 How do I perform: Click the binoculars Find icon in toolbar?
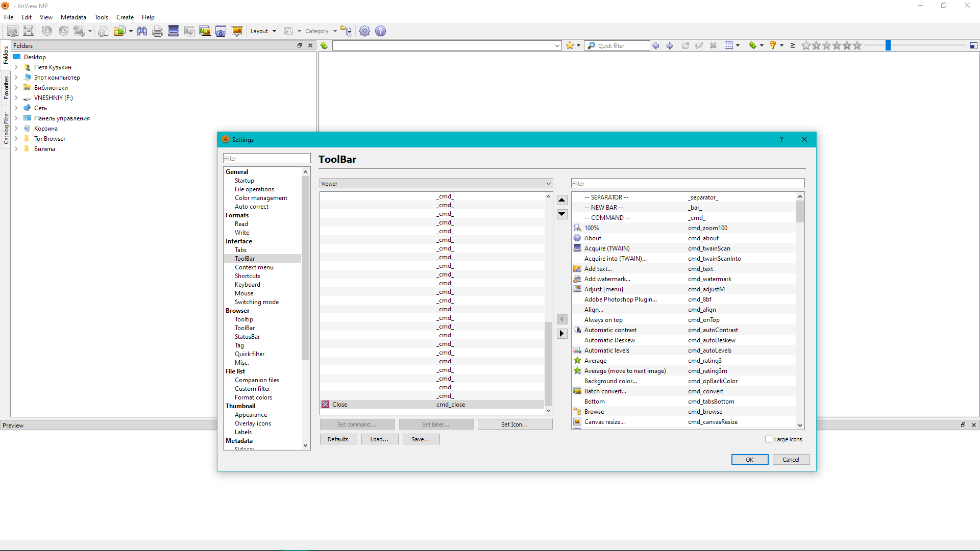(142, 31)
